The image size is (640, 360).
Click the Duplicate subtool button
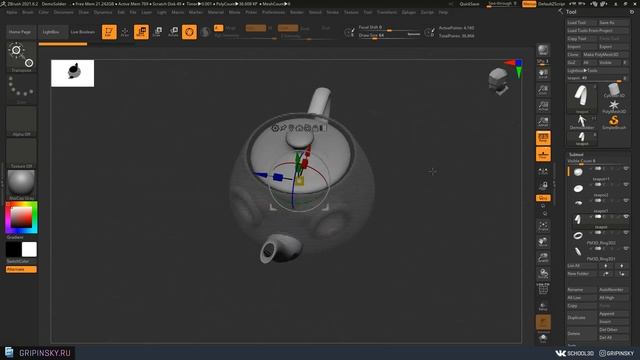(x=582, y=318)
